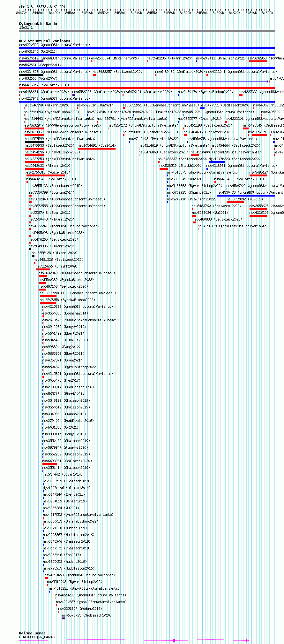Select esv3550799 (Boomsma2014) variant
The height and width of the screenshot is (644, 284).
51,192
